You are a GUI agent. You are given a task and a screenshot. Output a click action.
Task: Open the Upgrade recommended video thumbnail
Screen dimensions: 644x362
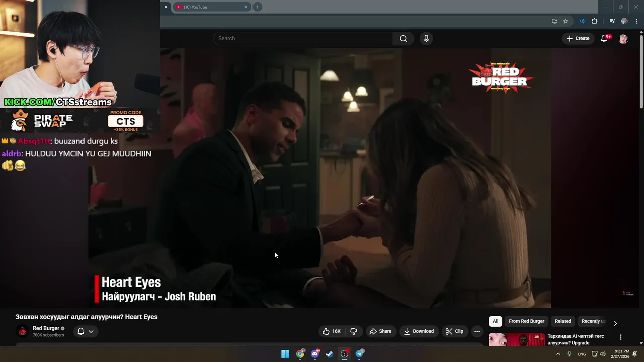(x=516, y=340)
